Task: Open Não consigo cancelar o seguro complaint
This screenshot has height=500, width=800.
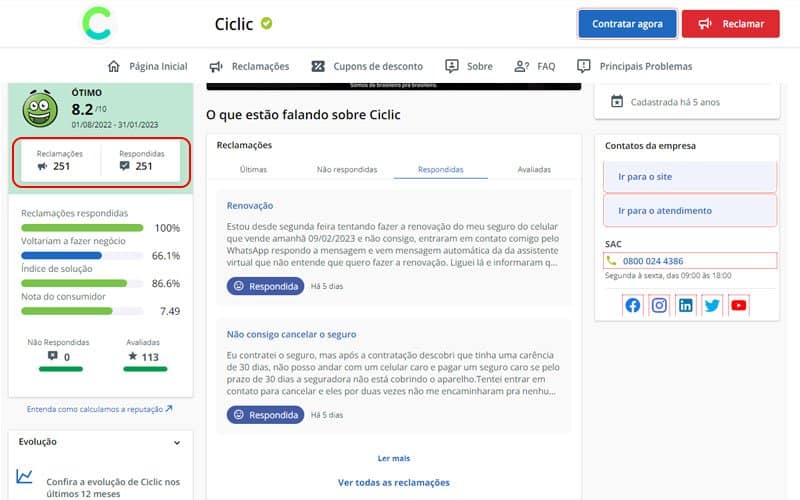Action: (x=291, y=334)
